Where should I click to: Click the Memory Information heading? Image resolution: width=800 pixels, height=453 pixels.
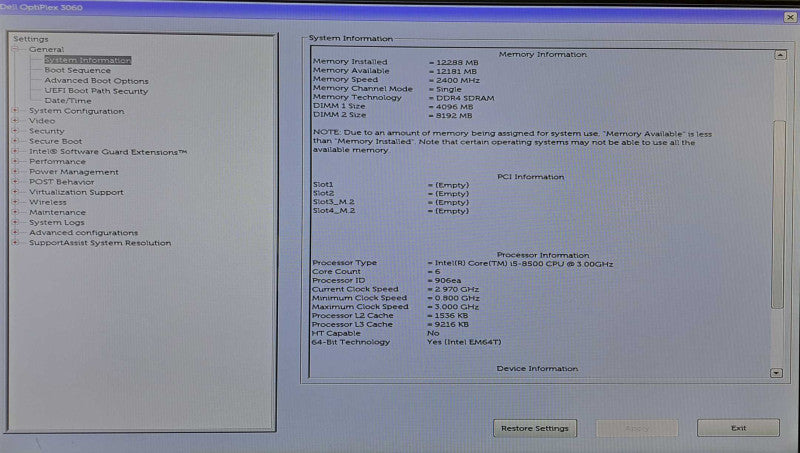[543, 54]
